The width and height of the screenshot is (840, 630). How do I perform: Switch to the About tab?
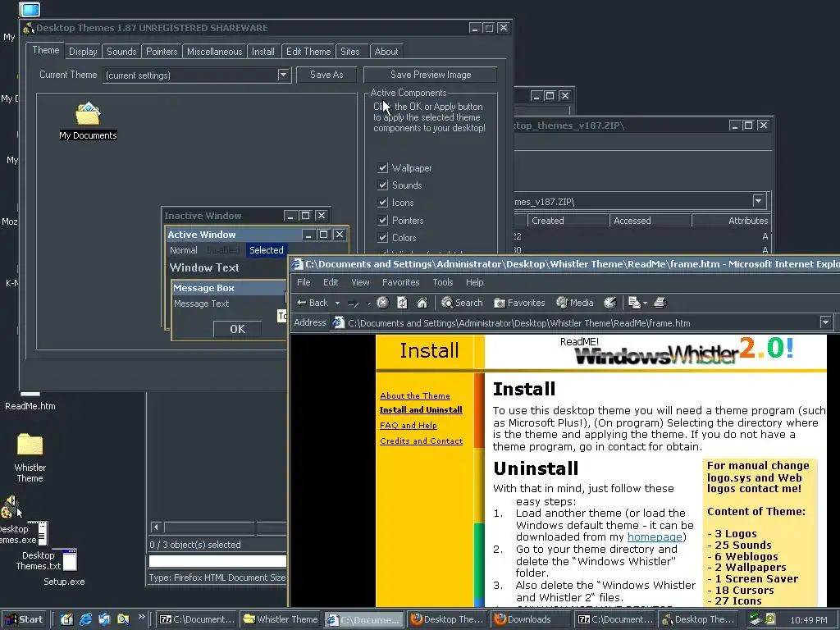(386, 52)
